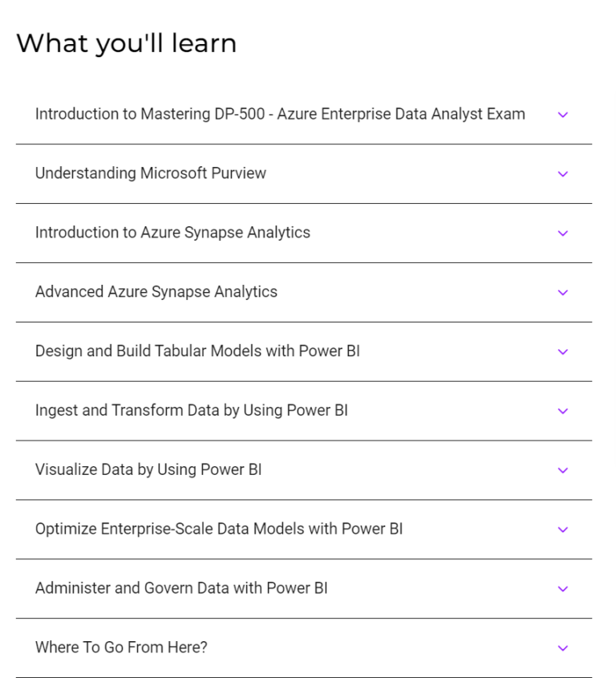
Task: Expand the Optimize Enterprise-Scale Data Models section
Action: coord(562,529)
